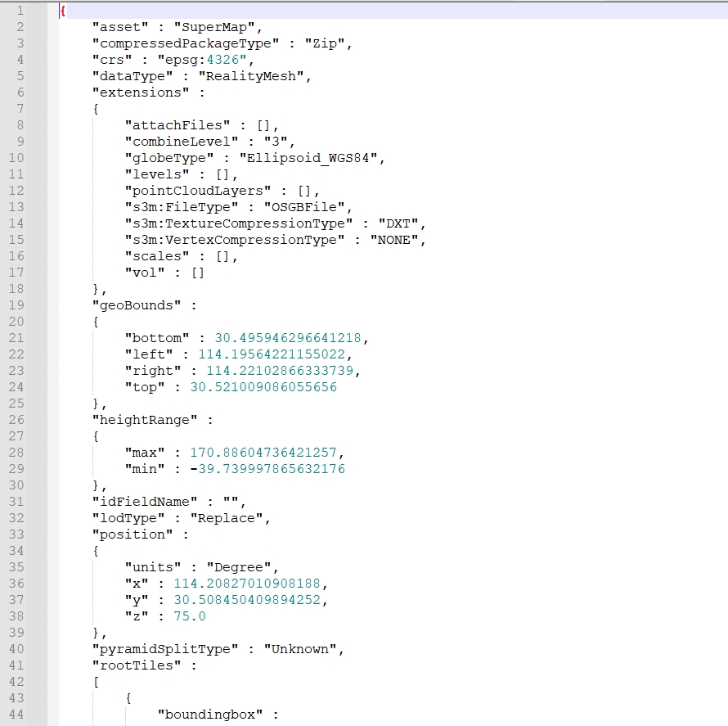Click line number 19 in the gutter

(x=16, y=304)
